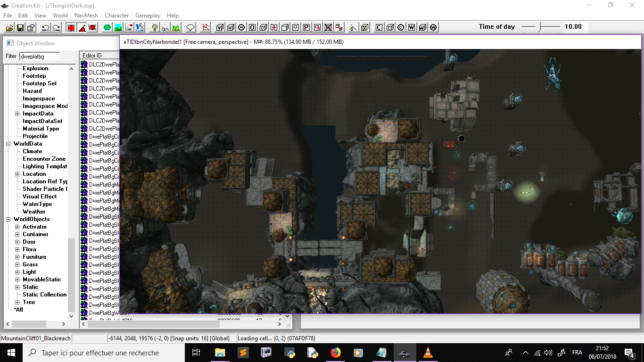The height and width of the screenshot is (362, 644).
Task: Expand the Furniture tree node
Action: 17,257
